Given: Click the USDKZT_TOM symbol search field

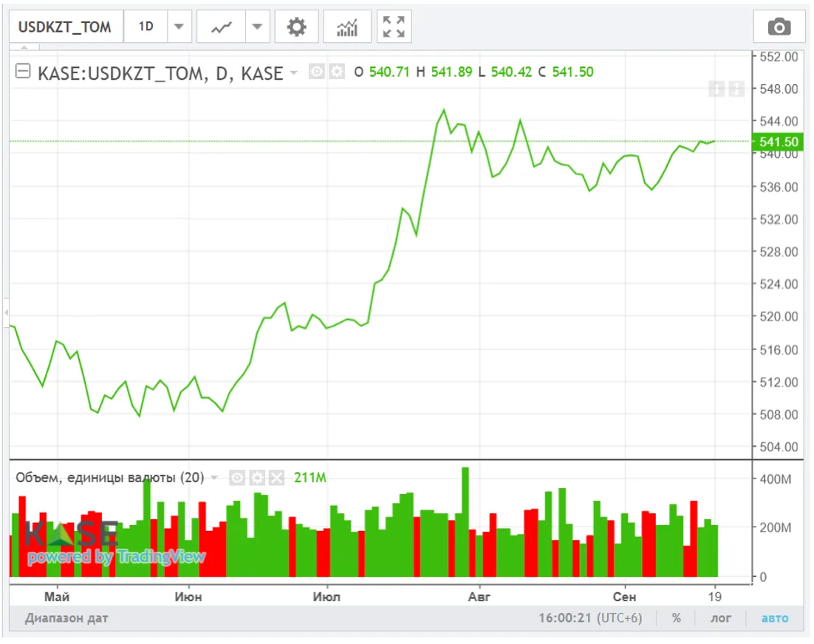Looking at the screenshot, I should (x=65, y=27).
